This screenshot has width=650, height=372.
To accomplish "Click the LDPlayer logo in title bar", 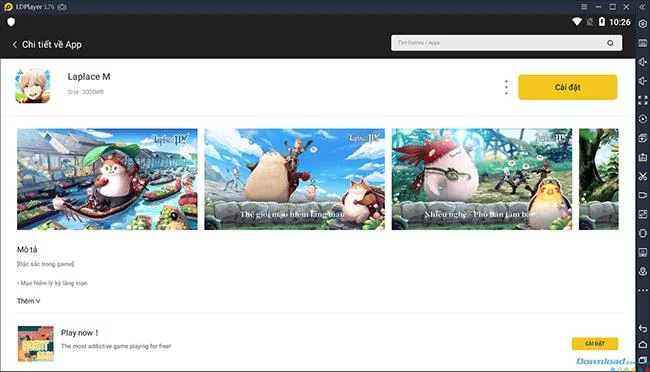I will click(x=8, y=7).
